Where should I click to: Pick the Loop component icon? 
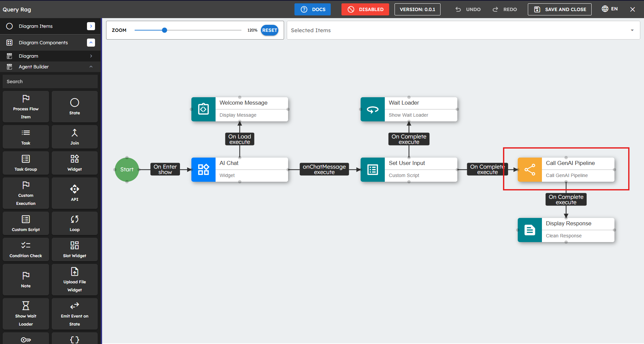[x=75, y=219]
